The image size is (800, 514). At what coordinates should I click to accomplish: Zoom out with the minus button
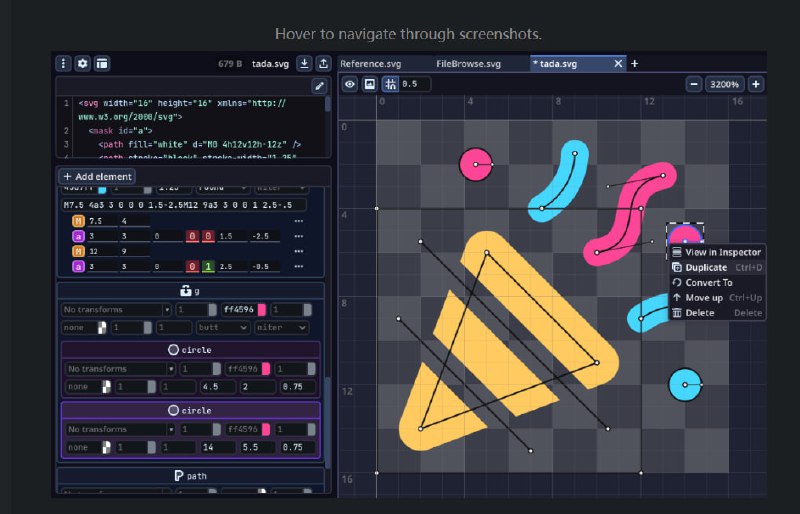tap(693, 84)
